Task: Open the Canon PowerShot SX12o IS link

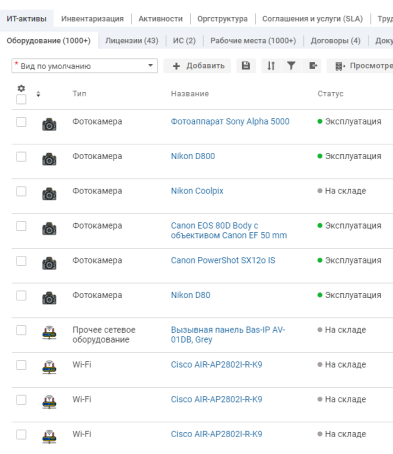Action: coord(223,260)
